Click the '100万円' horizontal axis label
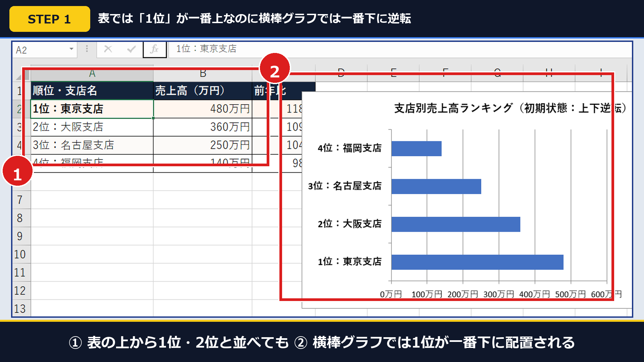The width and height of the screenshot is (644, 362). pyautogui.click(x=427, y=294)
